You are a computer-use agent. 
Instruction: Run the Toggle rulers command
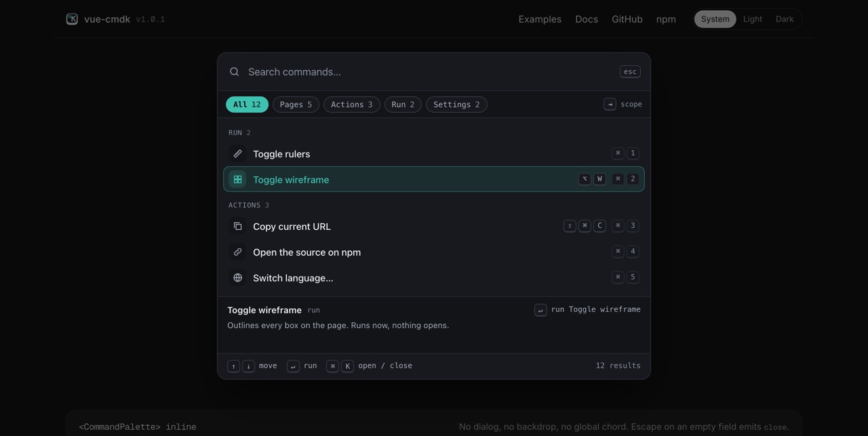click(x=434, y=154)
